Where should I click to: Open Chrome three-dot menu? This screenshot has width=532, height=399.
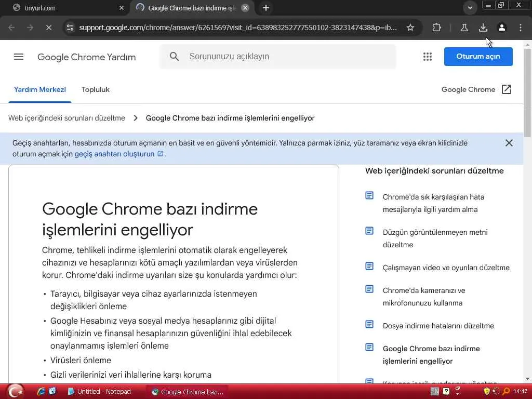[x=520, y=28]
